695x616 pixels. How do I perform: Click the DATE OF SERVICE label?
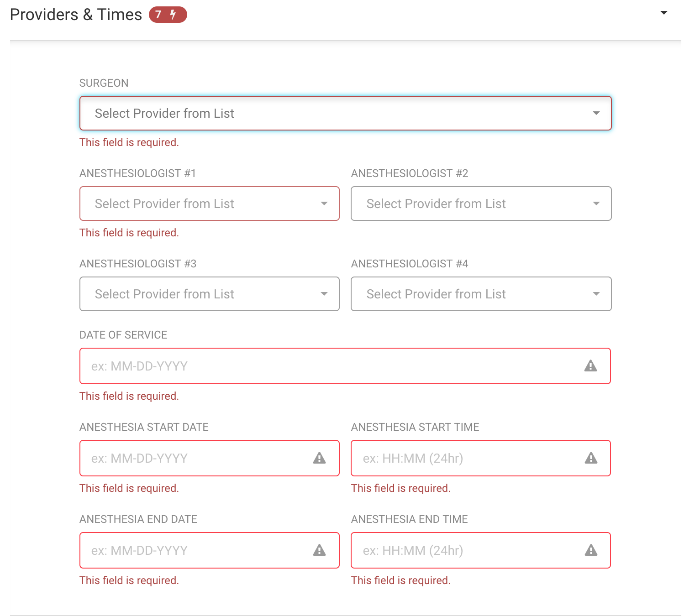tap(123, 335)
